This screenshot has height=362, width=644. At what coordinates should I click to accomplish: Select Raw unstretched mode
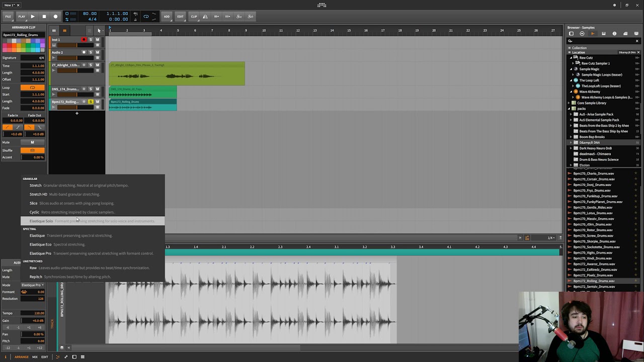[93, 268]
